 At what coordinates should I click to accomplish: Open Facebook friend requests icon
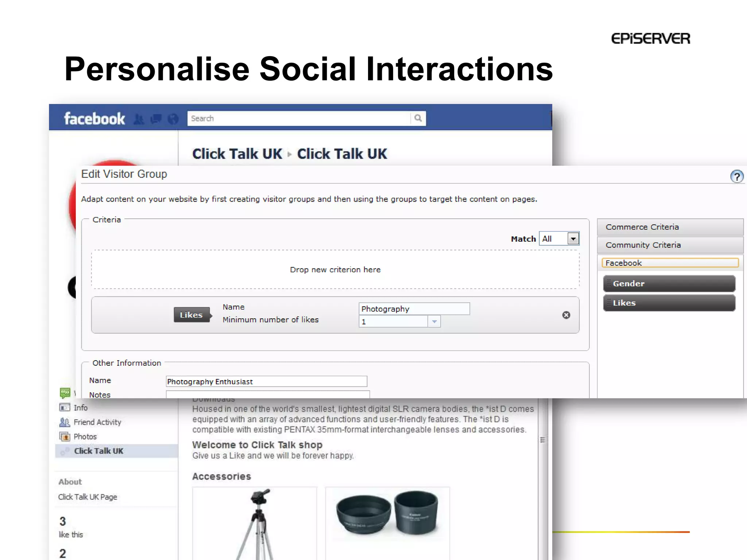139,119
